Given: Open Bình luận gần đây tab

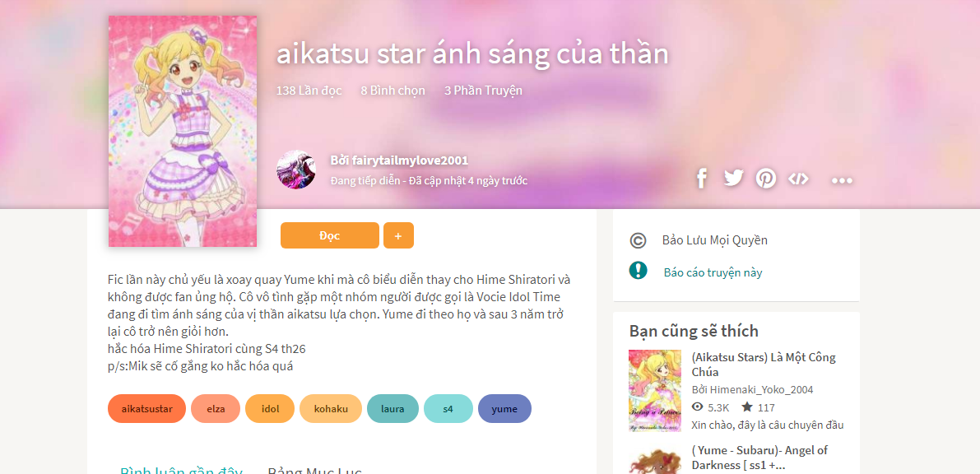Looking at the screenshot, I should [x=181, y=469].
